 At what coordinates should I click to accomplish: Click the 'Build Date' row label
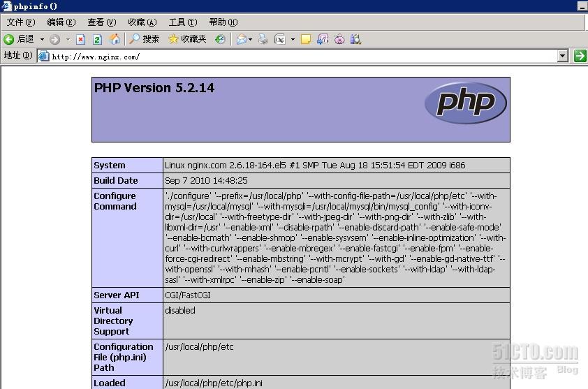116,180
